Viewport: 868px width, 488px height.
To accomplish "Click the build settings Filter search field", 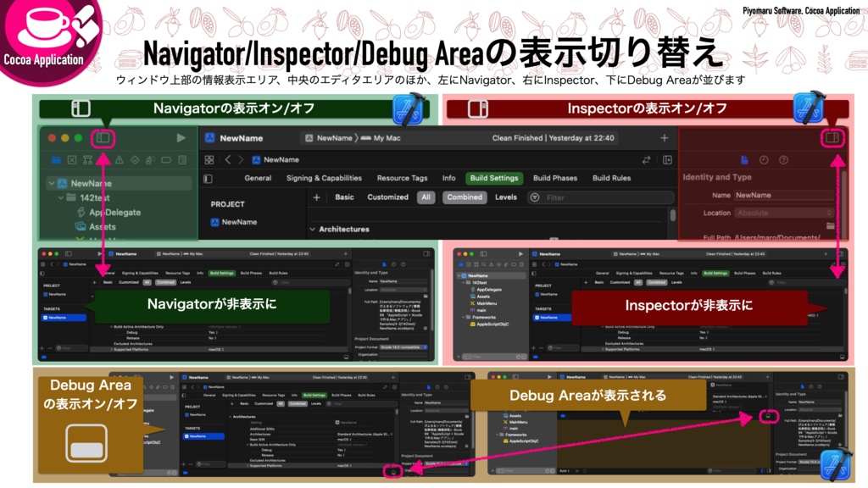I will click(601, 197).
